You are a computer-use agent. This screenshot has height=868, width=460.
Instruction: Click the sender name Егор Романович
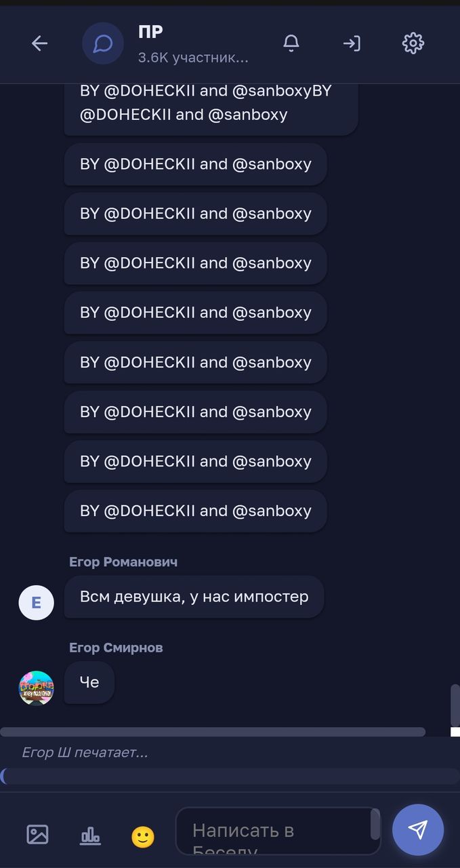123,562
